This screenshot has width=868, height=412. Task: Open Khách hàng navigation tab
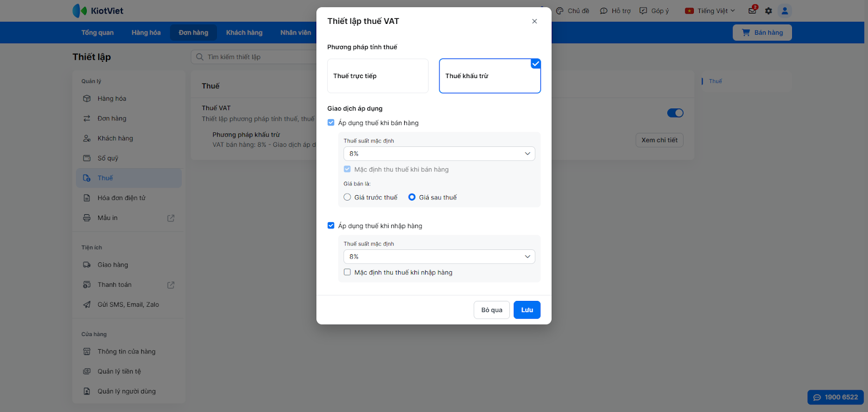pyautogui.click(x=244, y=33)
